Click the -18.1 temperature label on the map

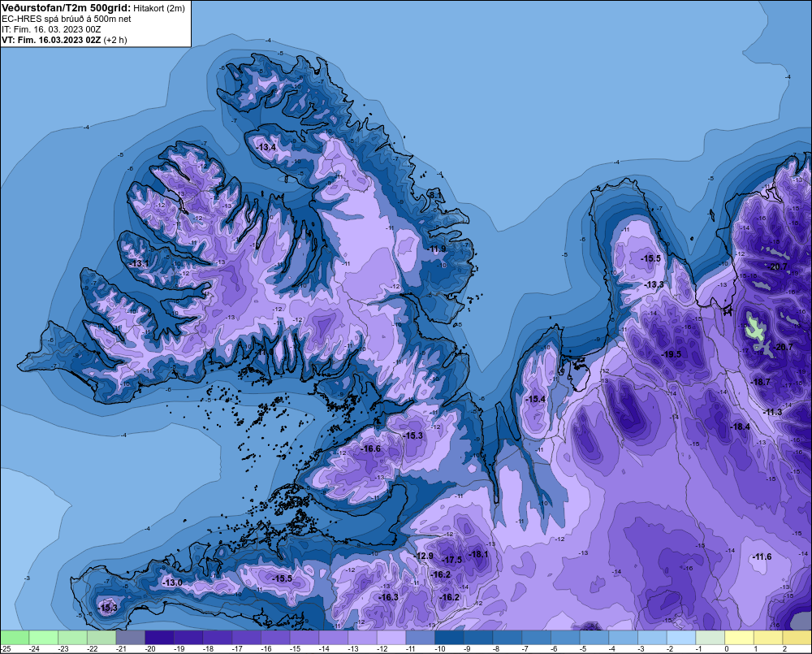click(478, 554)
